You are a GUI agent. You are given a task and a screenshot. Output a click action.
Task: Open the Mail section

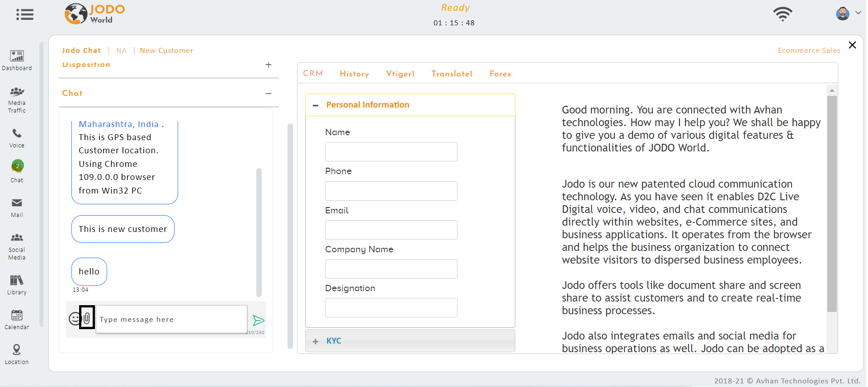tap(17, 208)
